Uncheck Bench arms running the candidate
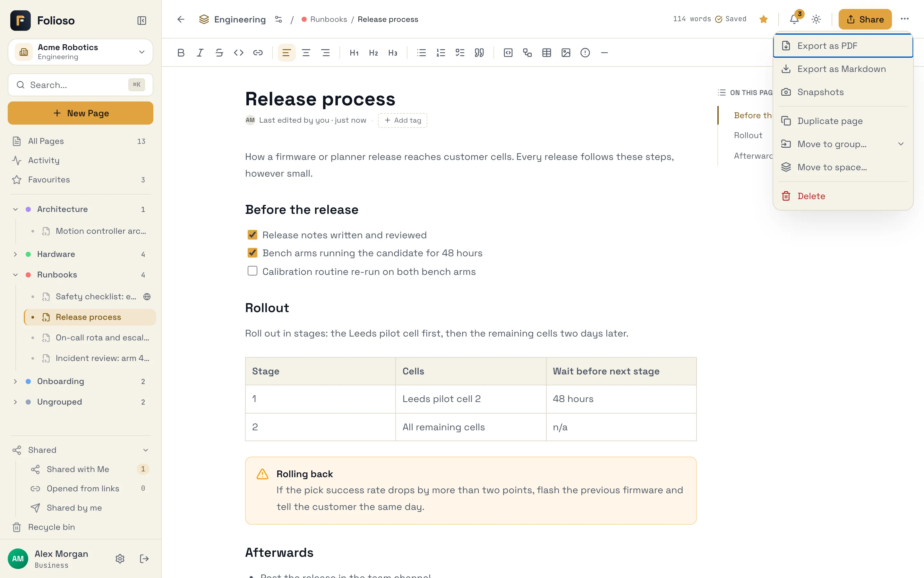This screenshot has height=578, width=924. pos(252,253)
